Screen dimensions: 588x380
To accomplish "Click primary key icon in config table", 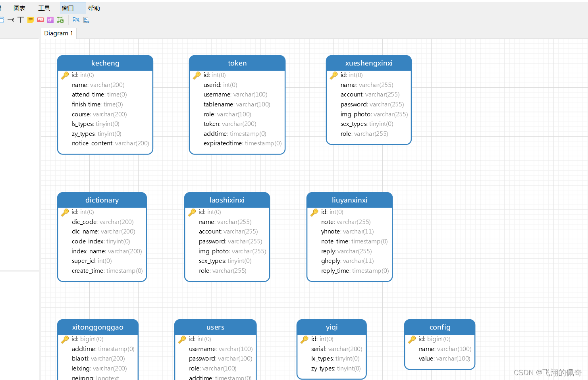I will [x=412, y=339].
